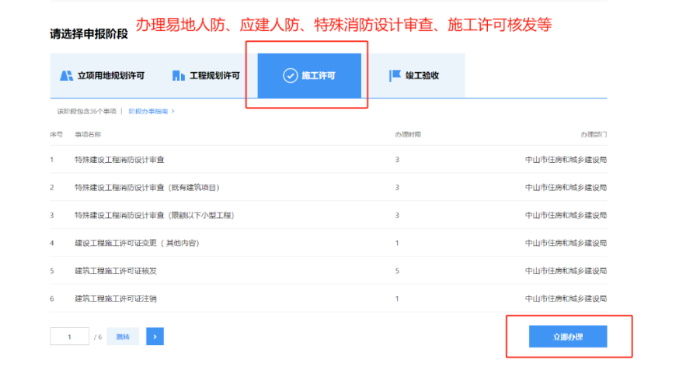Select row 建筑工程施工许可证核发
This screenshot has width=700, height=373.
[x=329, y=271]
